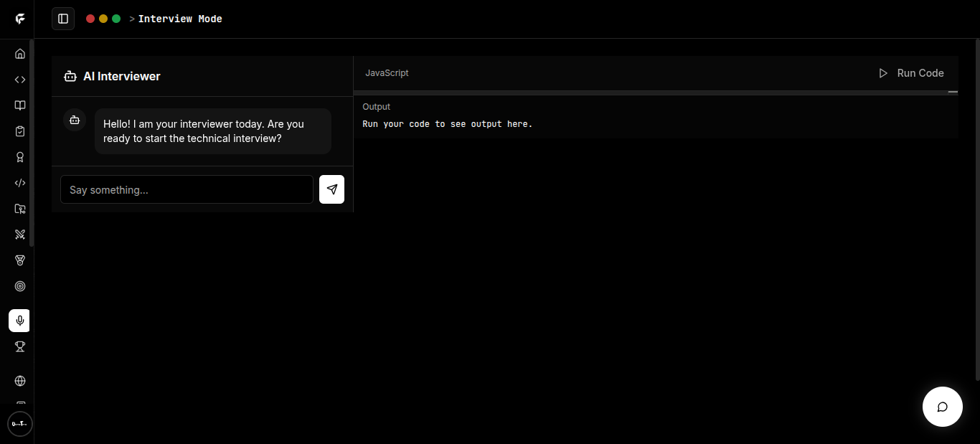Viewport: 980px width, 444px height.
Task: Click the 'Run your code to see output' text
Action: coord(448,124)
